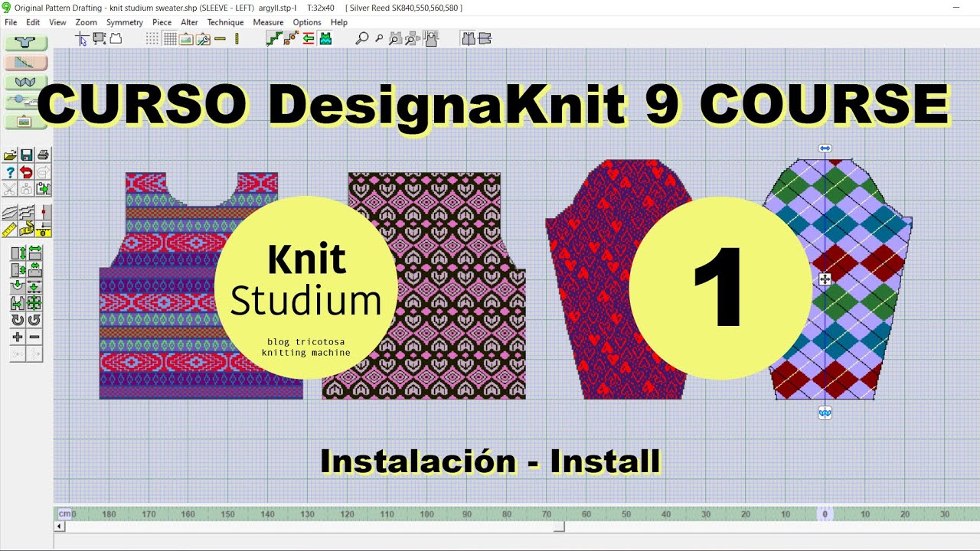Rotate piece with left curved arrow

point(18,320)
